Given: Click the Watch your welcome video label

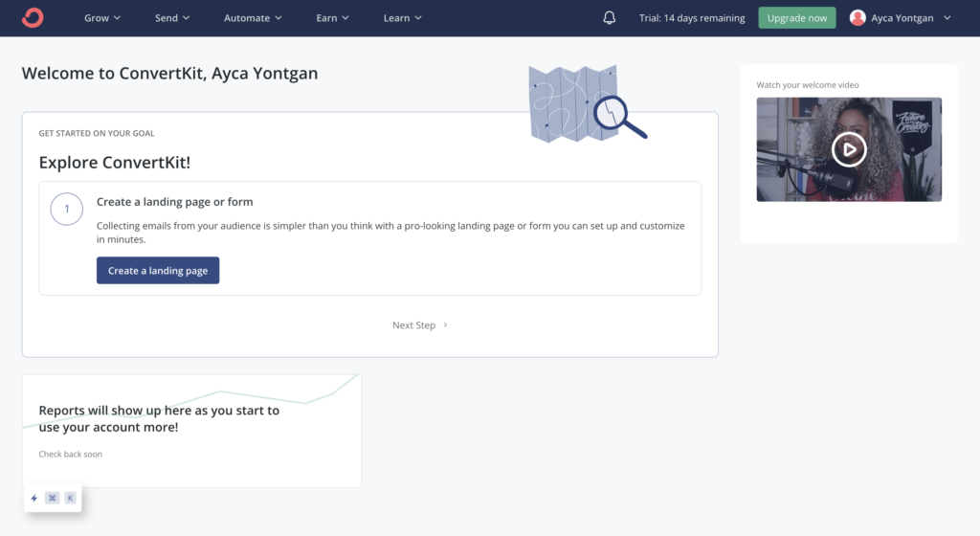Looking at the screenshot, I should pyautogui.click(x=808, y=85).
